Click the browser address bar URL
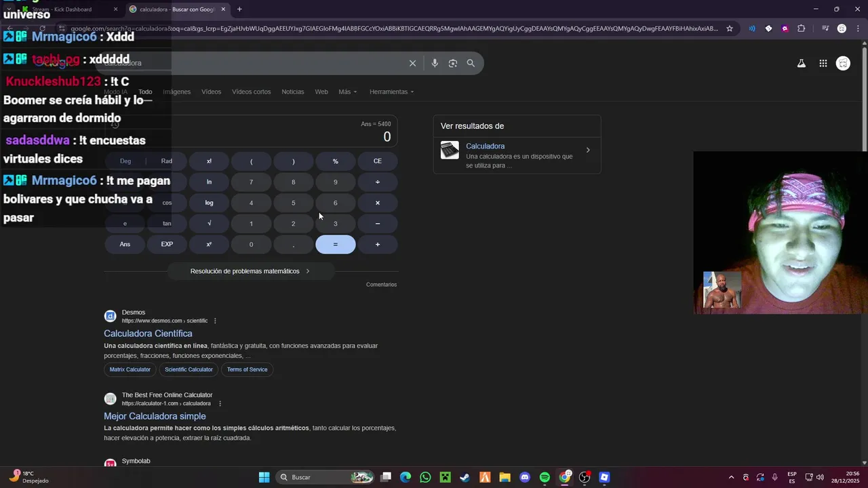This screenshot has width=868, height=488. tap(394, 28)
